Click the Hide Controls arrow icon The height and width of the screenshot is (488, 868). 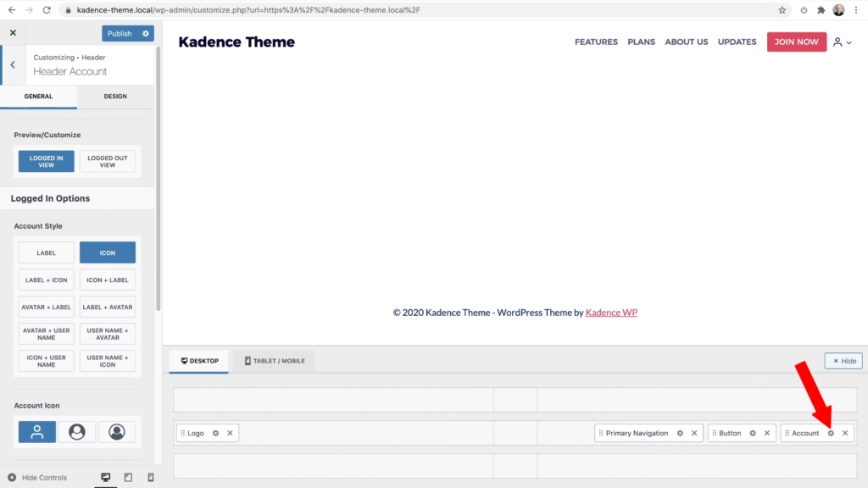coord(12,478)
